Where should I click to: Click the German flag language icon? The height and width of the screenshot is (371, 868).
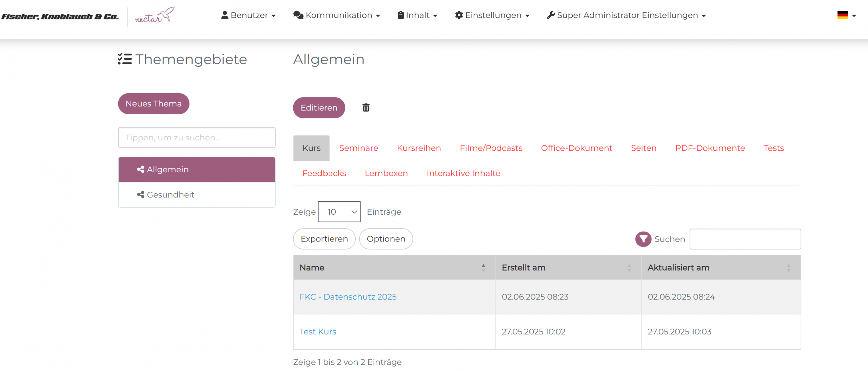pyautogui.click(x=843, y=15)
